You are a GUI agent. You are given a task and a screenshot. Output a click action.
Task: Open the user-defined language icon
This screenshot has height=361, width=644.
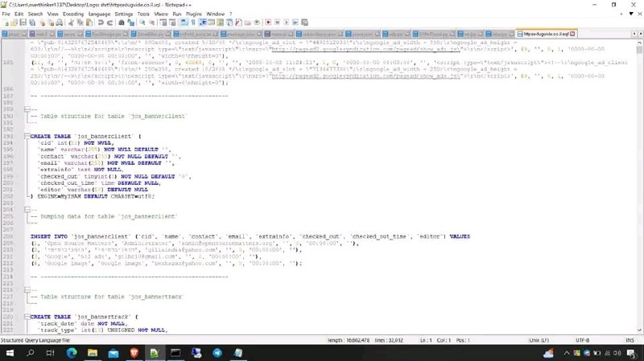click(x=211, y=23)
